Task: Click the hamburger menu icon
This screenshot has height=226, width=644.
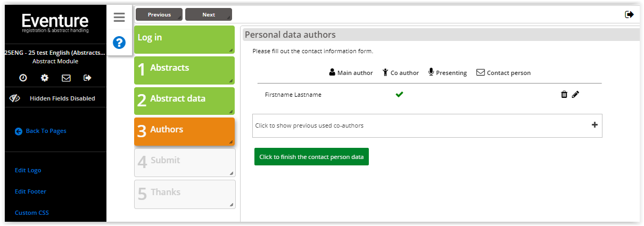Action: (119, 18)
